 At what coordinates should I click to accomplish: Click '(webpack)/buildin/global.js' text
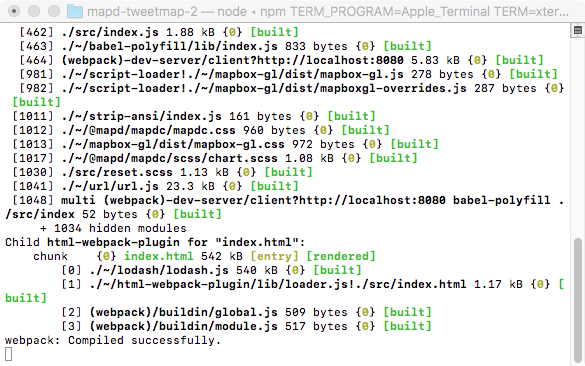tap(184, 312)
